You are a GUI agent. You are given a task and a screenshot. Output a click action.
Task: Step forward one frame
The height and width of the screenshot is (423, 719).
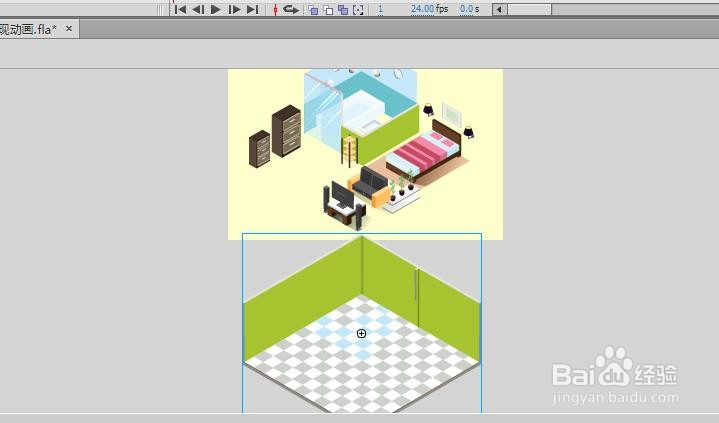coord(234,9)
